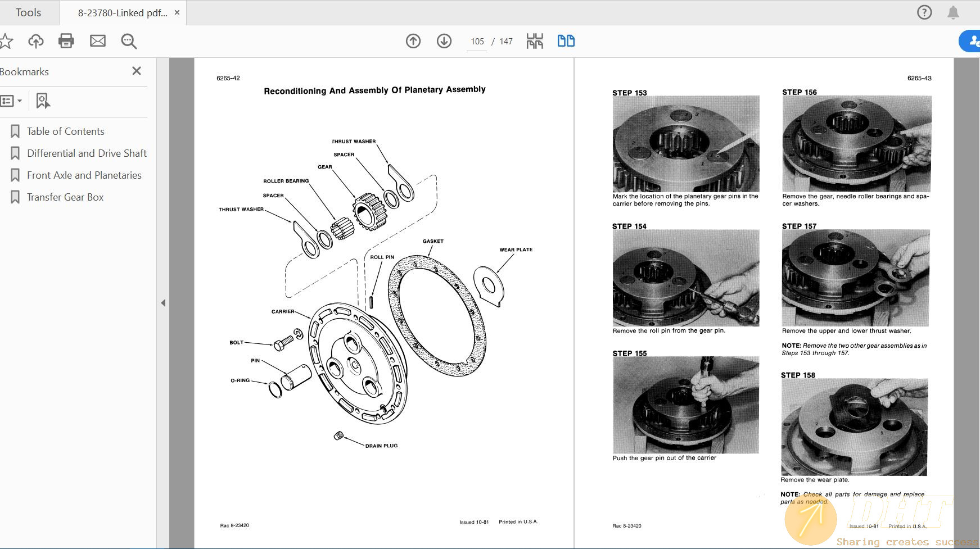Go to the next page
The image size is (980, 549).
(444, 40)
